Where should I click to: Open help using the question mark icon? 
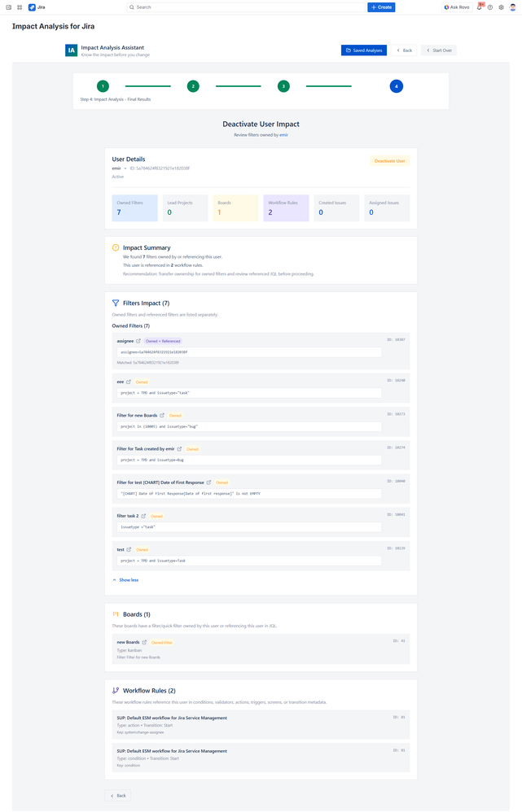[490, 7]
